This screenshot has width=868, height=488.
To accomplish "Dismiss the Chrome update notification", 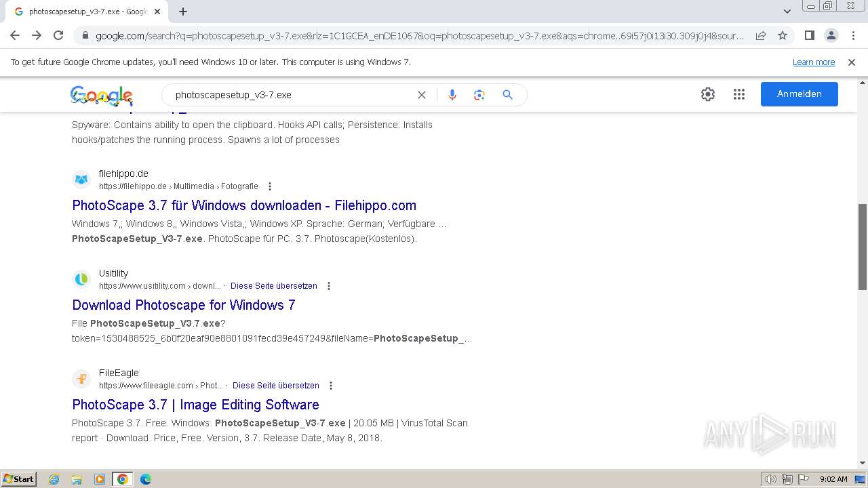I will (852, 62).
